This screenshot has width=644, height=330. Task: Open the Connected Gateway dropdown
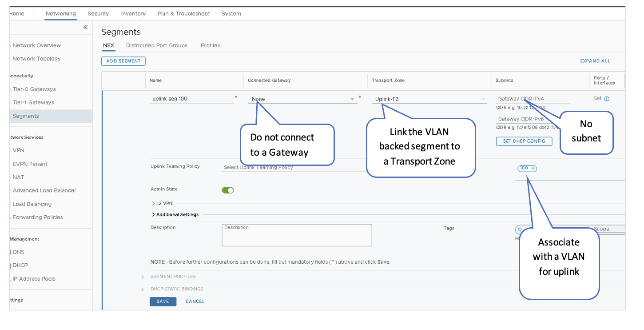coord(352,99)
